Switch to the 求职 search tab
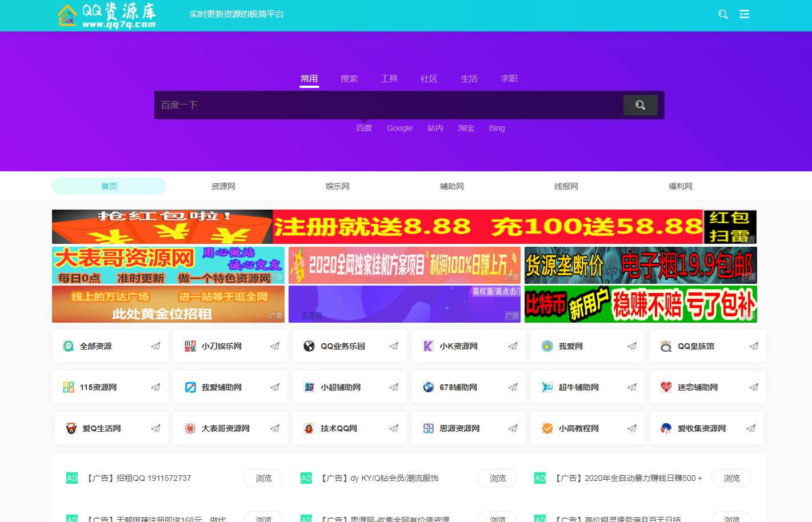This screenshot has width=812, height=522. tap(509, 79)
